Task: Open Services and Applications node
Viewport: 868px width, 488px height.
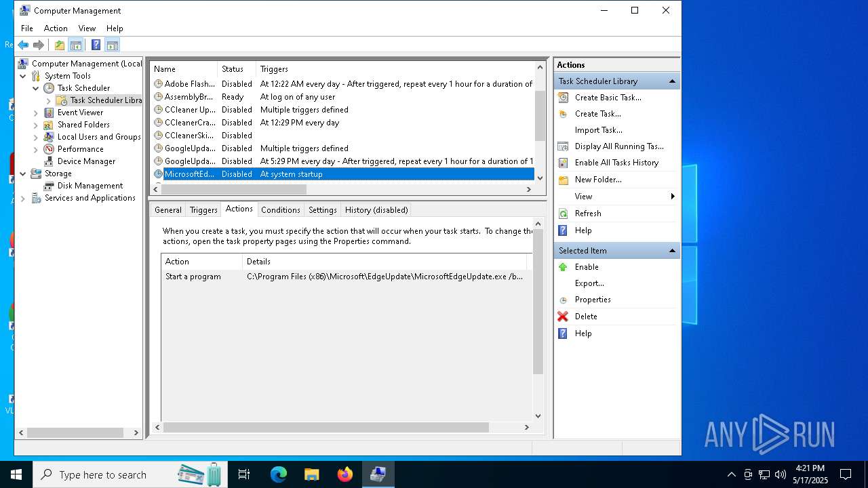Action: click(90, 198)
